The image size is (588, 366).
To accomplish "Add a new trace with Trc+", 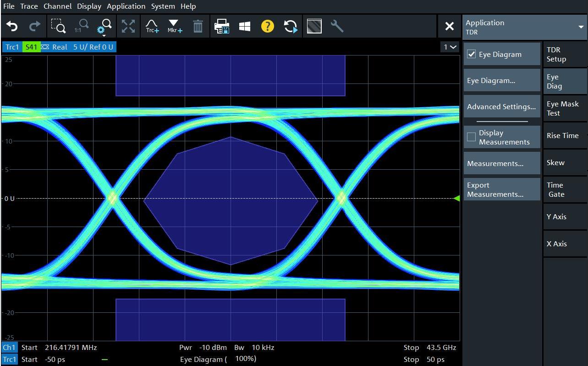I will pyautogui.click(x=152, y=27).
